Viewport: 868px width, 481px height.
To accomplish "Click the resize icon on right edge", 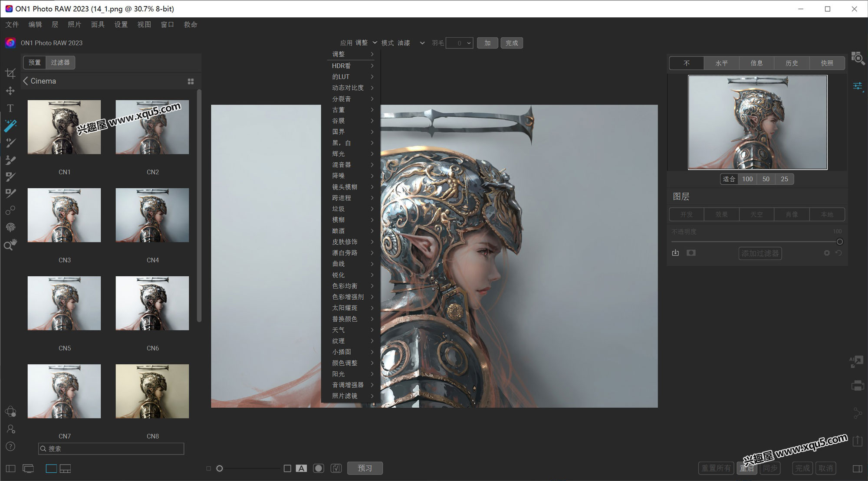I will click(x=857, y=361).
